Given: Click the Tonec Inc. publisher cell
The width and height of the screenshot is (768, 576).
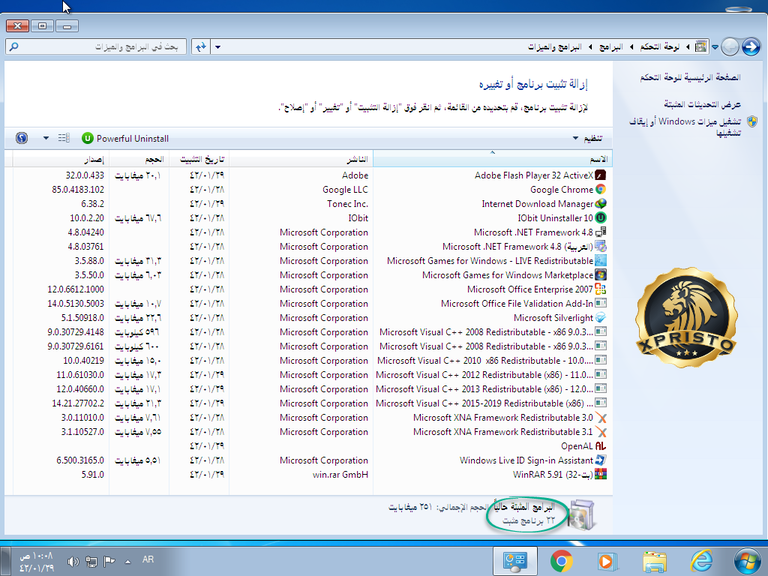Looking at the screenshot, I should [347, 204].
